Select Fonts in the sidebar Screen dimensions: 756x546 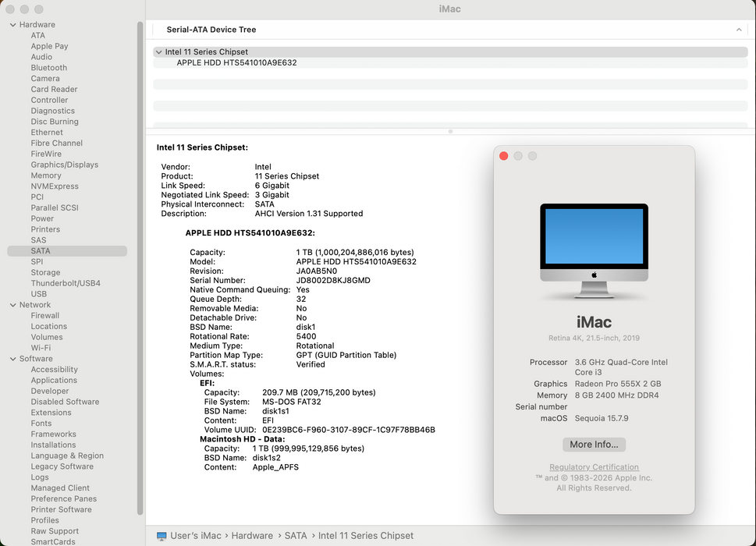coord(41,424)
